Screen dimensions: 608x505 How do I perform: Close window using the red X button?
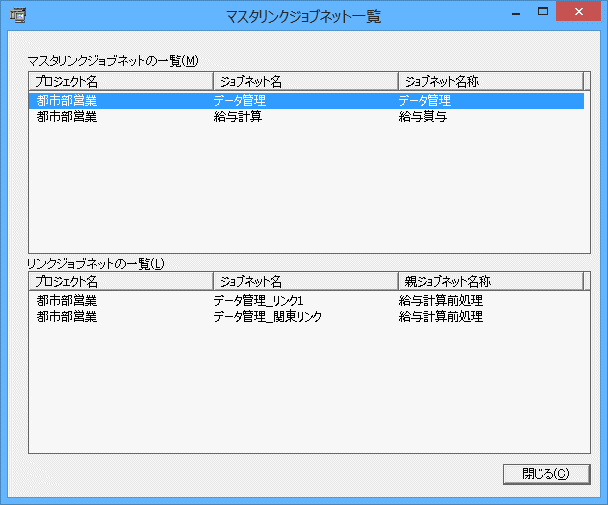[579, 12]
